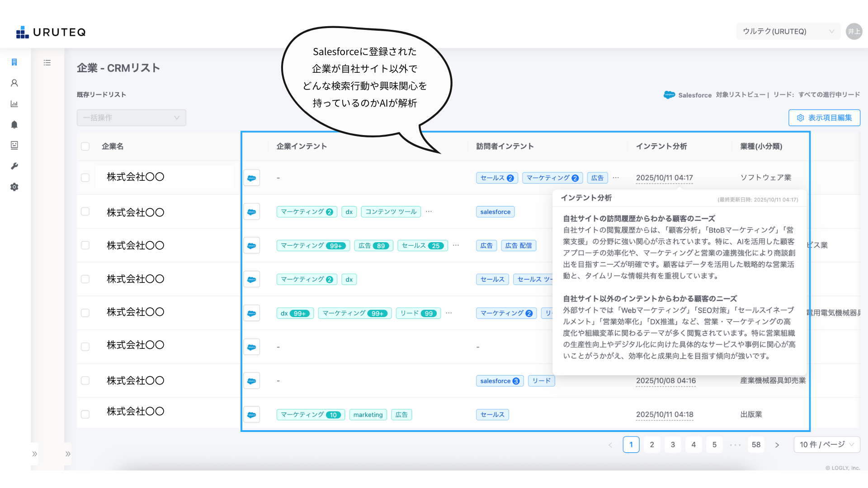Open the person icon in sidebar
The height and width of the screenshot is (488, 868).
click(x=14, y=83)
